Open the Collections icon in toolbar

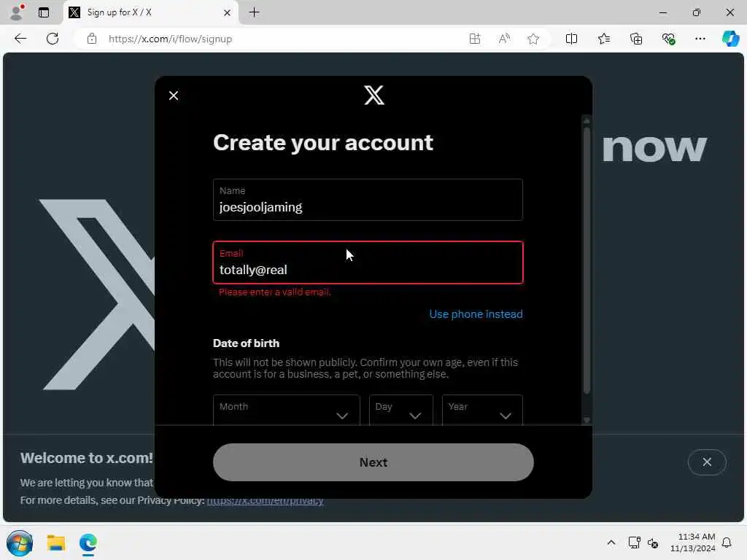pyautogui.click(x=636, y=39)
